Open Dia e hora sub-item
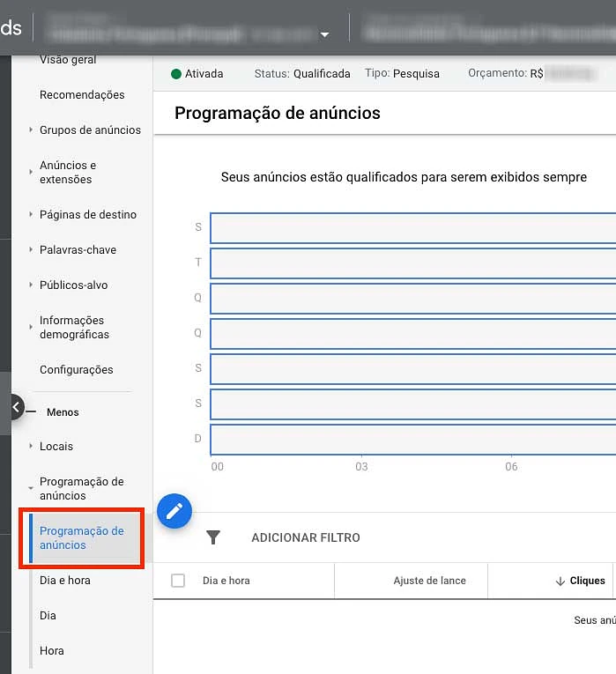 pos(65,581)
